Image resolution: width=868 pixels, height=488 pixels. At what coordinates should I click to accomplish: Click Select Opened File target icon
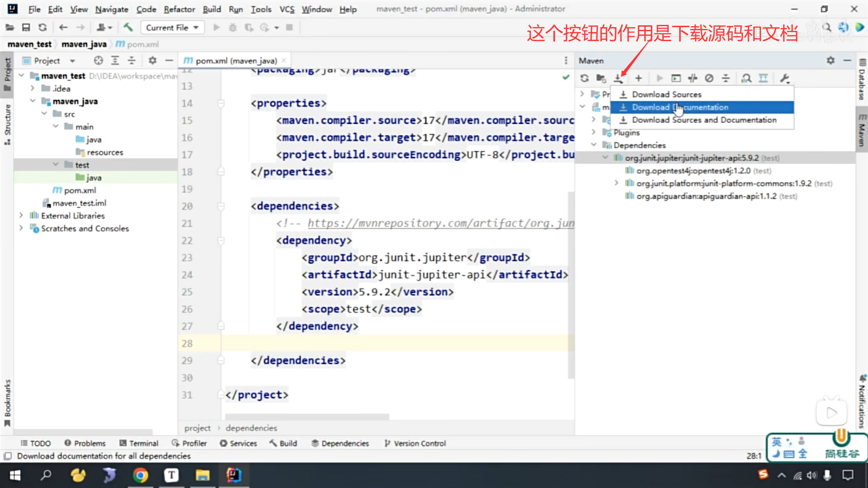98,61
